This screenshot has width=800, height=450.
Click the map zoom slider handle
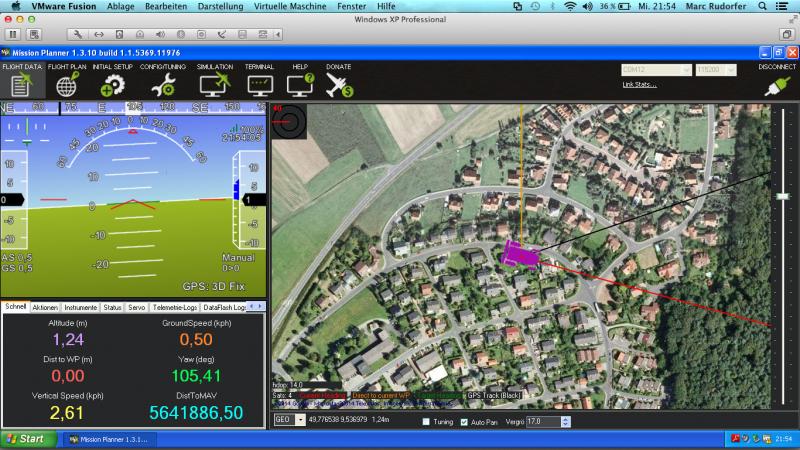click(783, 196)
